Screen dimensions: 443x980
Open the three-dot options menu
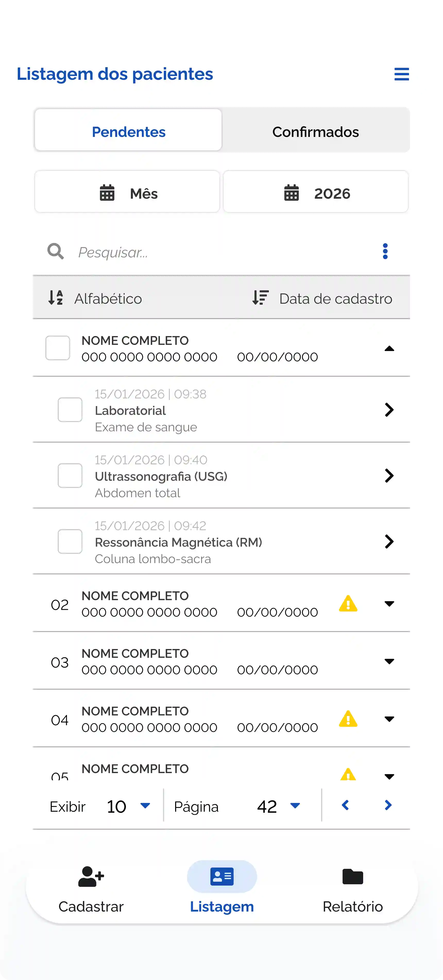pyautogui.click(x=385, y=251)
